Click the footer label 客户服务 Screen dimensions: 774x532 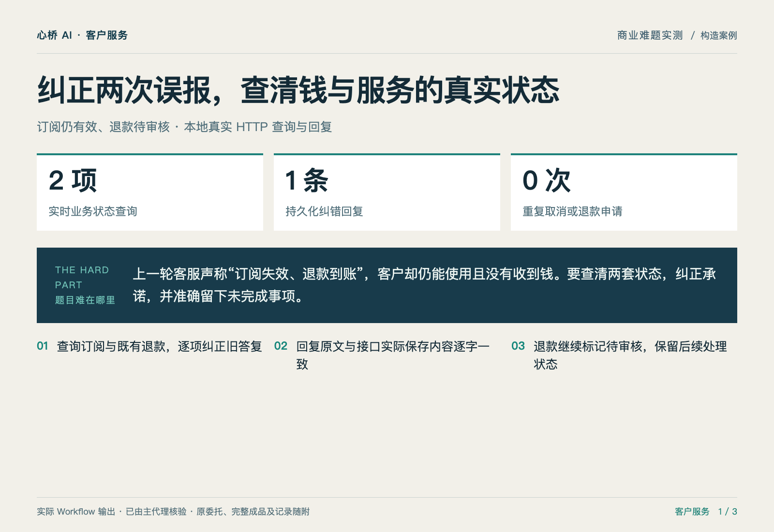pyautogui.click(x=692, y=512)
